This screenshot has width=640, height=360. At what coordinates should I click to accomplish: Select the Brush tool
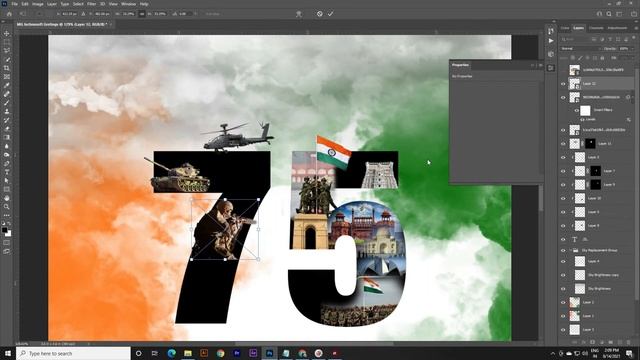pos(7,102)
